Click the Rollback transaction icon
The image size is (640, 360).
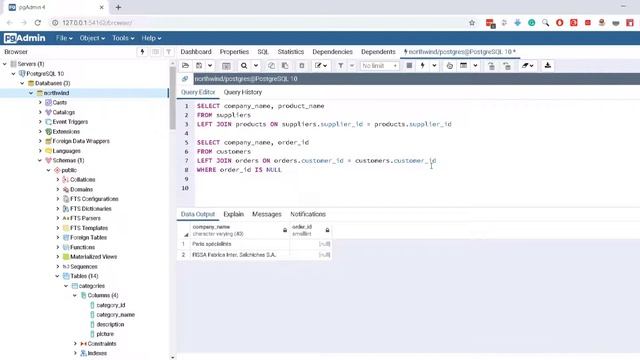(507, 66)
